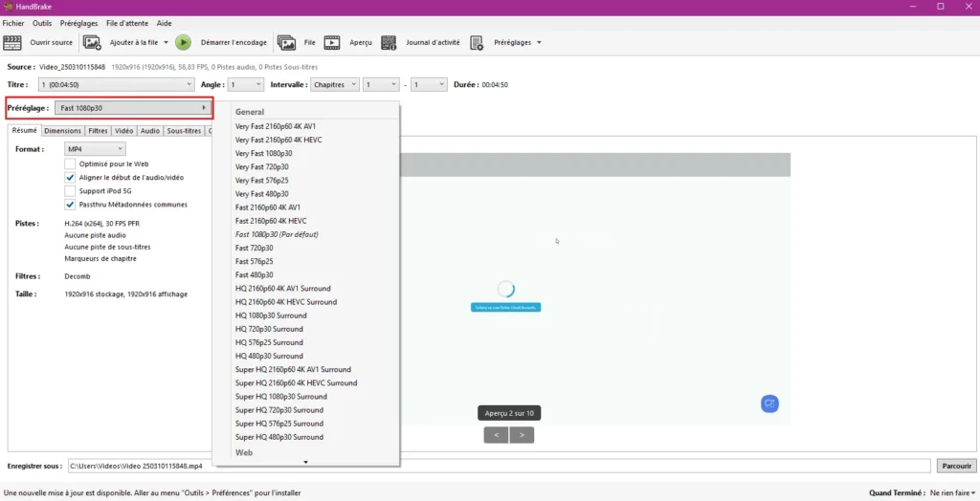
Task: Open the Fichier menu
Action: [x=13, y=23]
